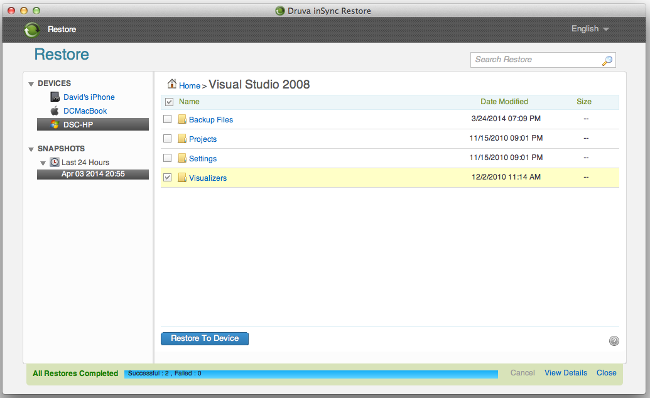Collapse the DEVICES section triangle

(x=31, y=84)
